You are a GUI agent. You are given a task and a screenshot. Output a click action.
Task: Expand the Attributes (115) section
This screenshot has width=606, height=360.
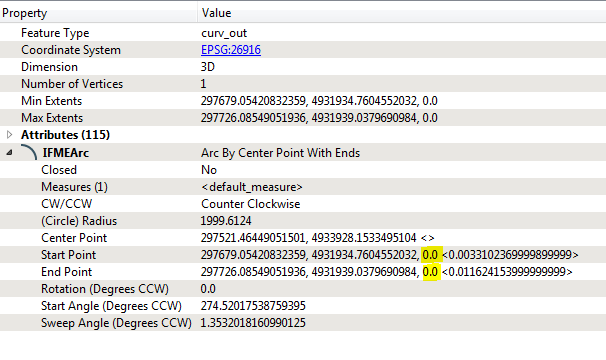10,135
